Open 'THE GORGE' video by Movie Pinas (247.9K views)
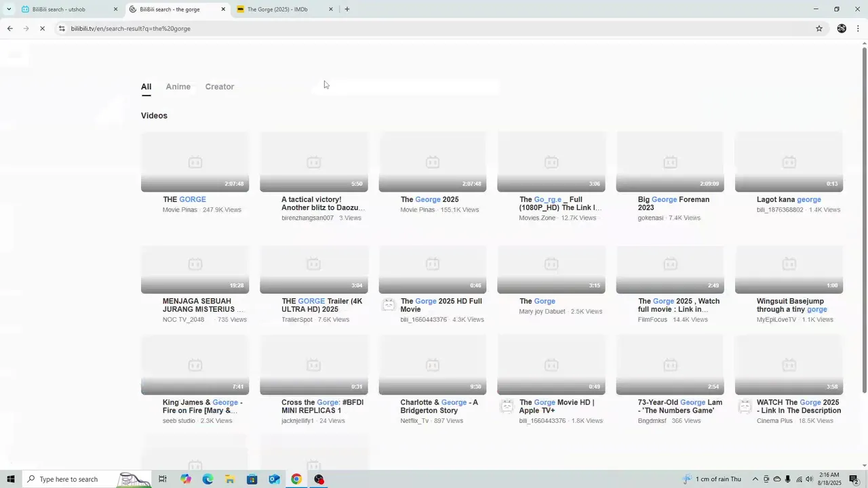The height and width of the screenshot is (488, 868). click(x=184, y=199)
